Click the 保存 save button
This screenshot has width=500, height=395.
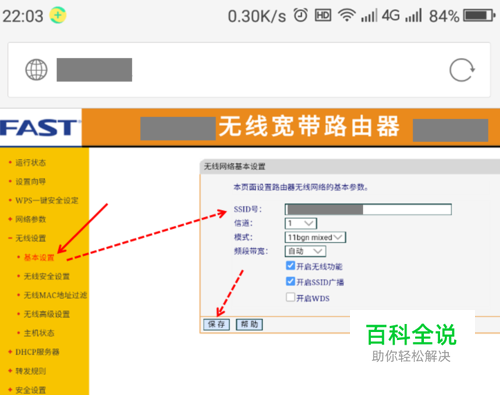(217, 324)
